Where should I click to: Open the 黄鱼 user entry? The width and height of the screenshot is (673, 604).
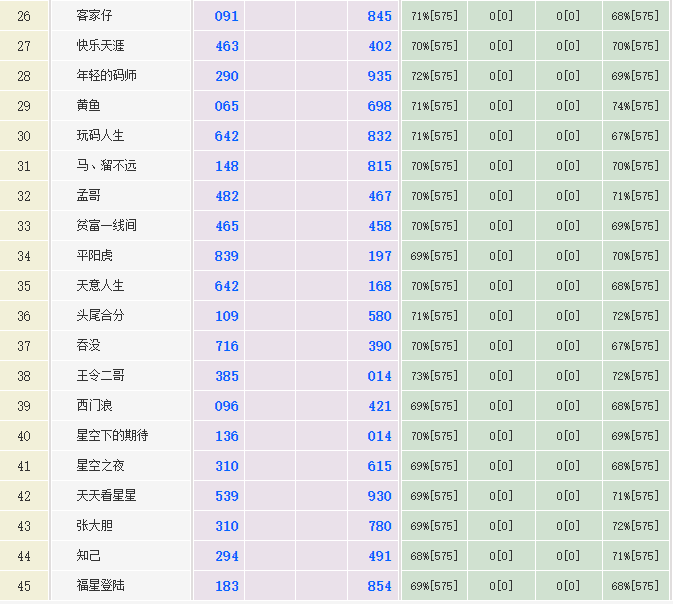click(x=89, y=106)
